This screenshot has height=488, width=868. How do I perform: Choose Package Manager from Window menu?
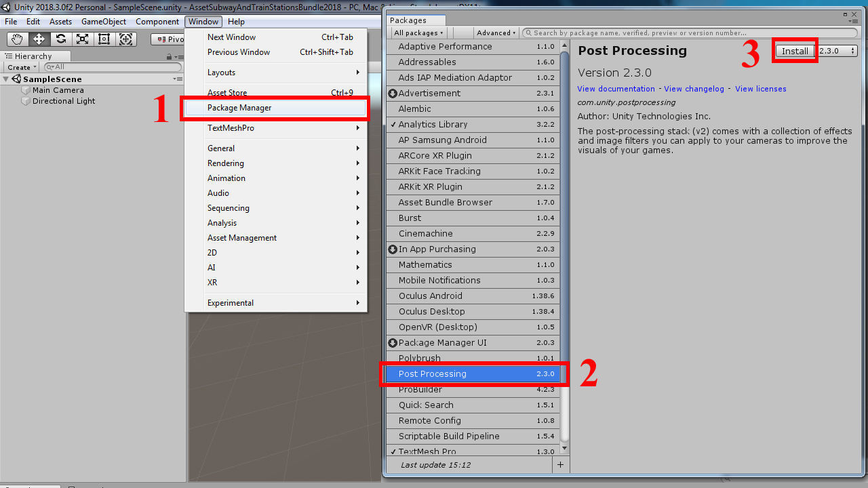[x=275, y=108]
